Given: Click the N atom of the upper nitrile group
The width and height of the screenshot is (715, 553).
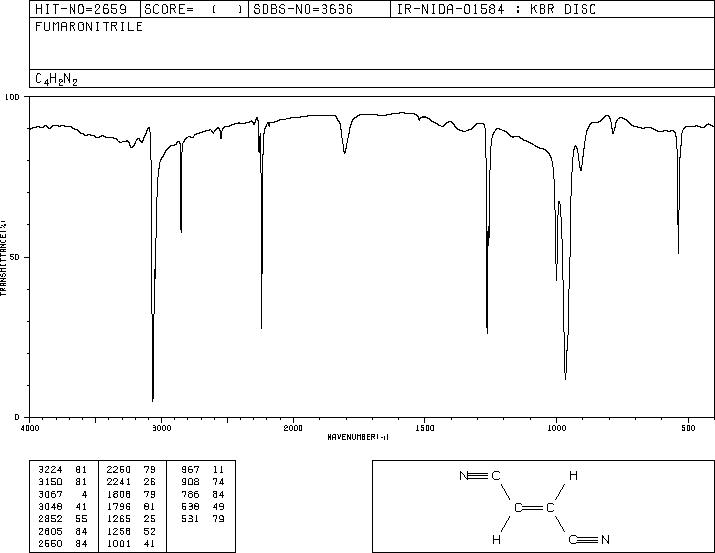Looking at the screenshot, I should coord(463,476).
